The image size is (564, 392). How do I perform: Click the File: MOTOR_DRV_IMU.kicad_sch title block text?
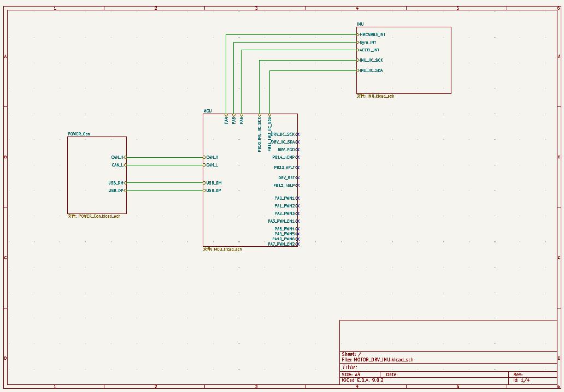(378, 360)
